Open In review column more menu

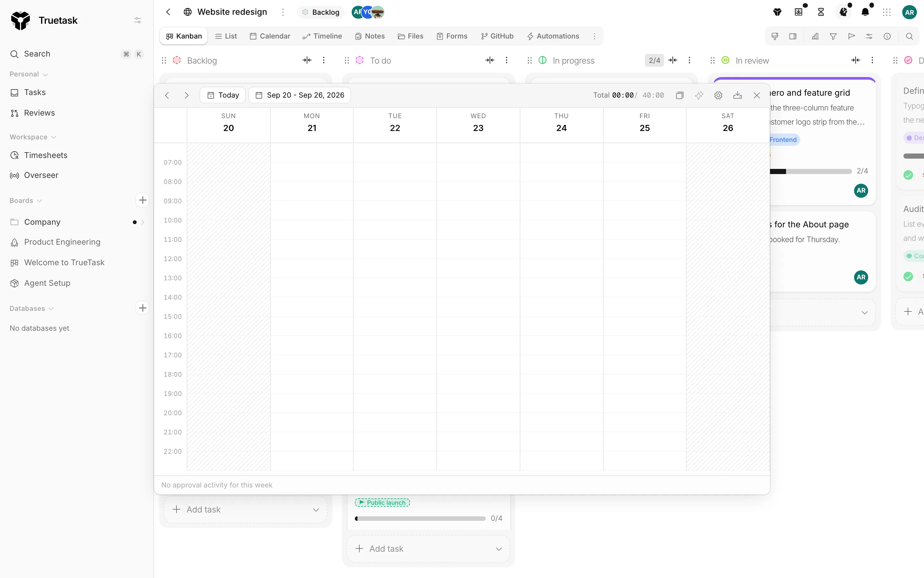click(x=872, y=60)
